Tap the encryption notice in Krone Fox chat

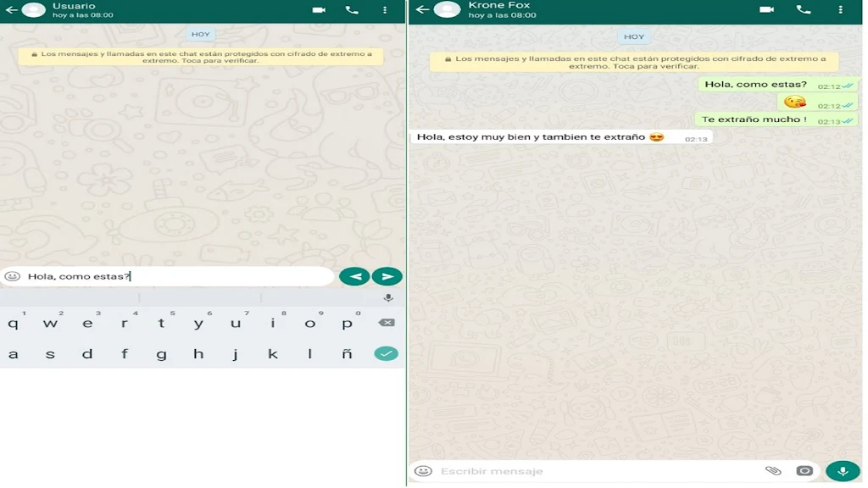pos(634,62)
